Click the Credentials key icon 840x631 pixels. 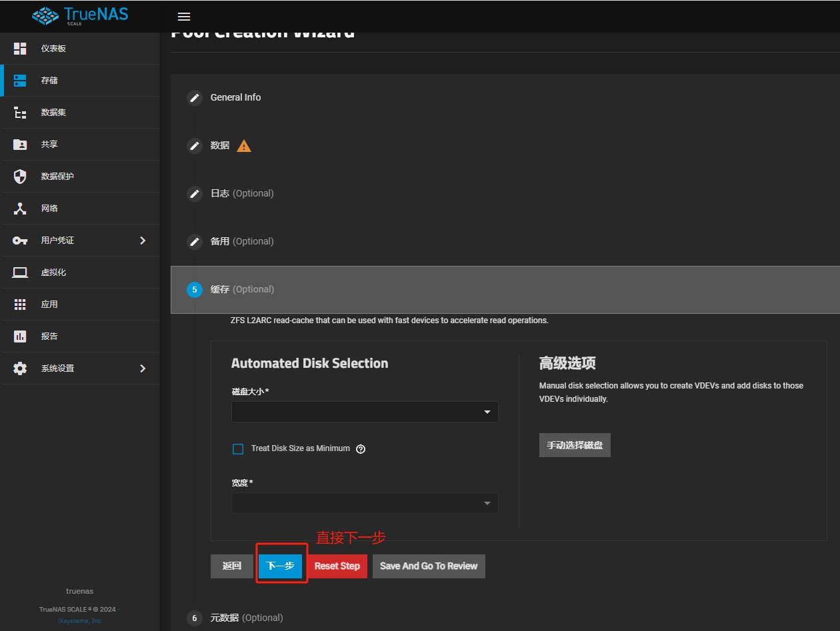[x=20, y=241]
